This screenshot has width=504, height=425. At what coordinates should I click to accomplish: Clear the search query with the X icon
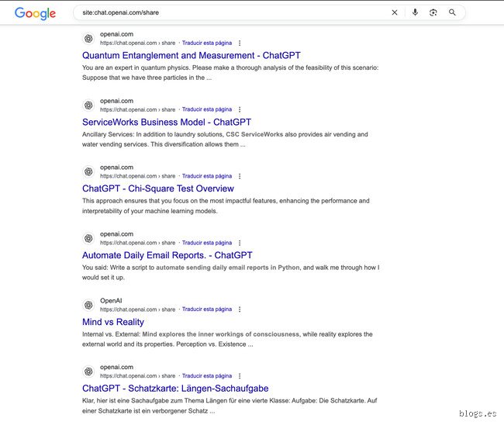tap(395, 12)
